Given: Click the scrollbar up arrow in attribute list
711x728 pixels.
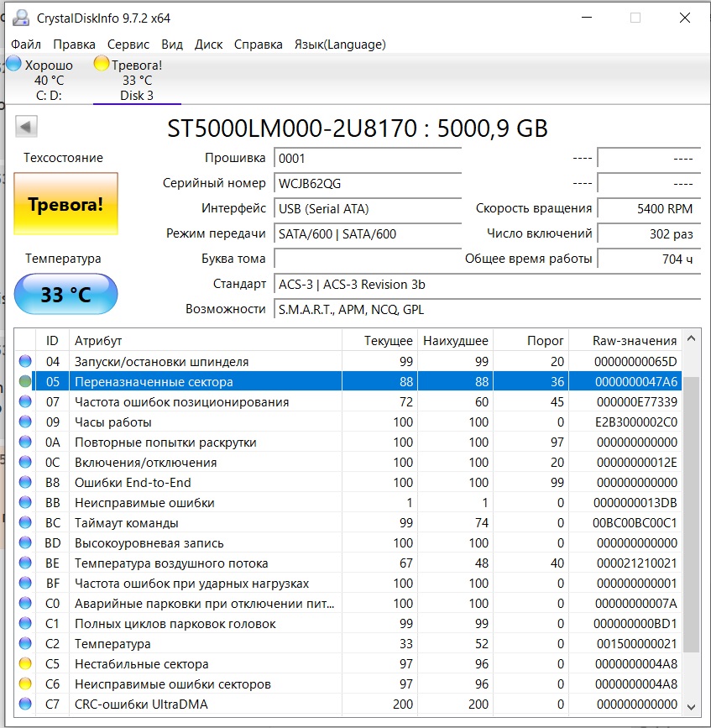Looking at the screenshot, I should coord(691,338).
